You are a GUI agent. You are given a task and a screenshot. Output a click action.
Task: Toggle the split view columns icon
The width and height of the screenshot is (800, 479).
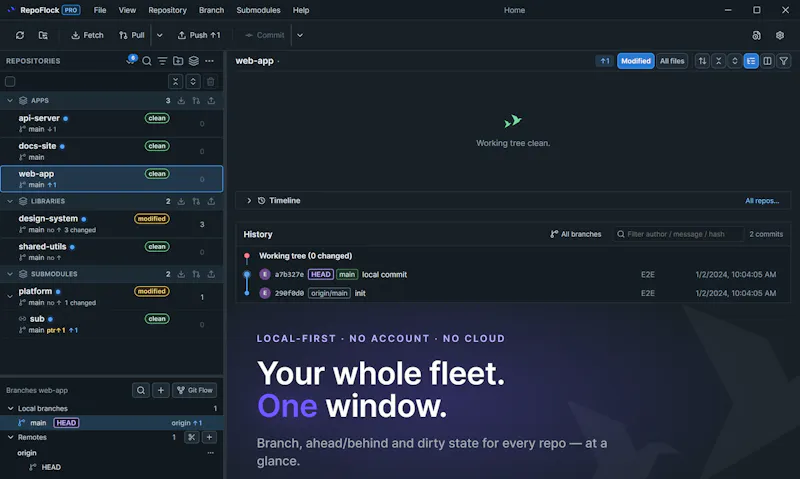coord(767,61)
